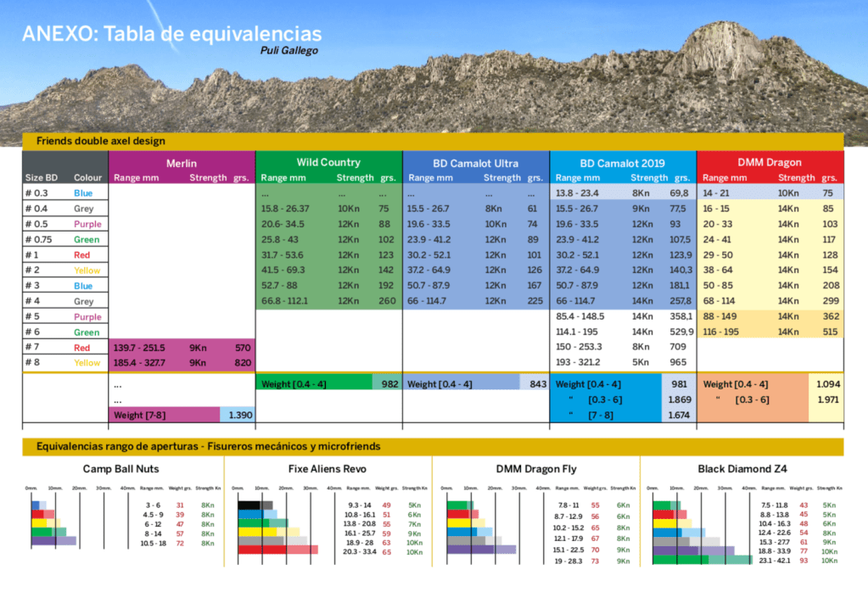Select the Camp Ball Nuts chart title
Viewport: 868px width, 609px height.
click(120, 469)
